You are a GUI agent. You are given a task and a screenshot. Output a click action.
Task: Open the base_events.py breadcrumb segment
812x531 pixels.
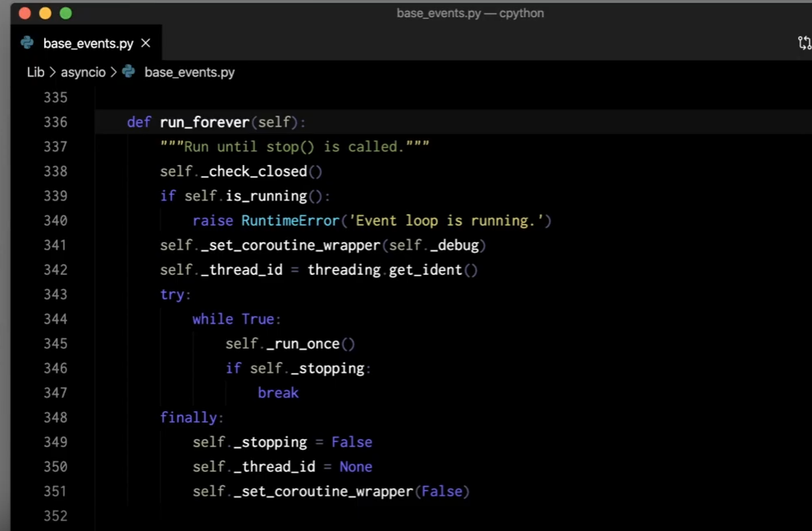(x=189, y=72)
